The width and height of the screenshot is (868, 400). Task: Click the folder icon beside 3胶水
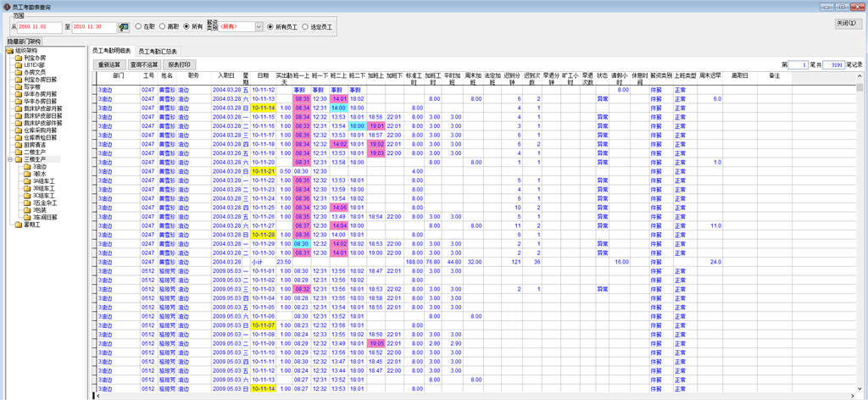pos(27,174)
